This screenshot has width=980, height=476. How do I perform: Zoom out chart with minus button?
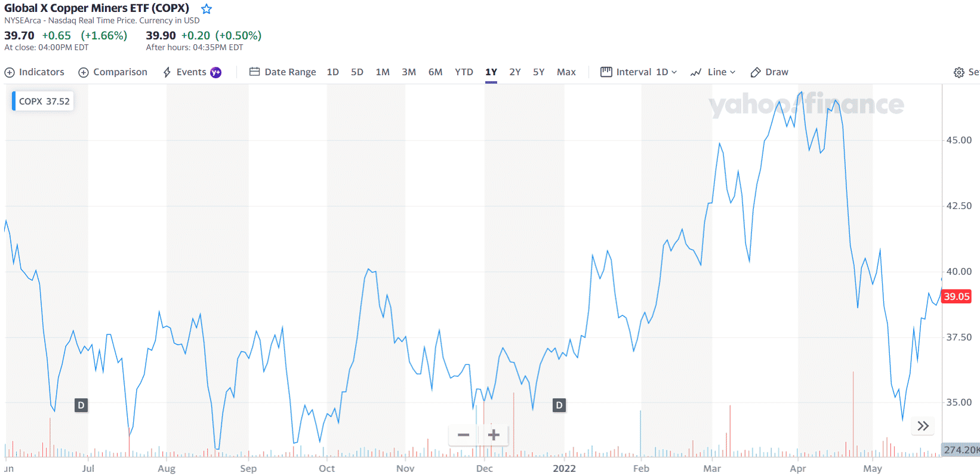[x=463, y=435]
